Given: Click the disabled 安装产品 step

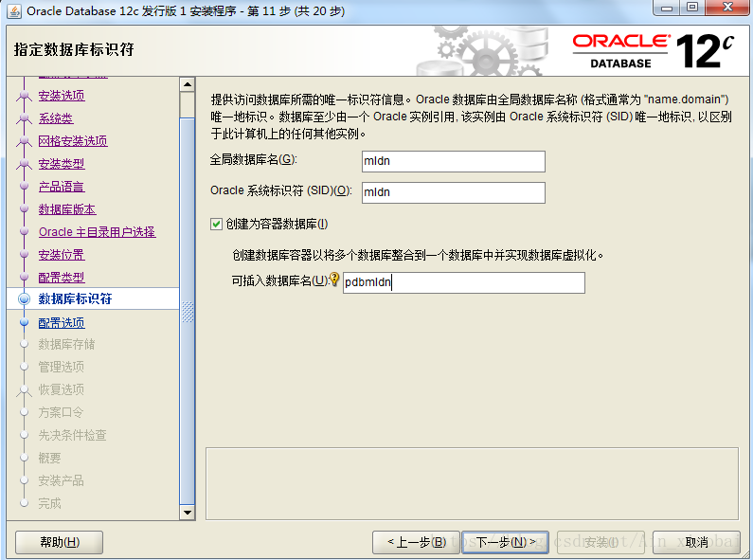Looking at the screenshot, I should [61, 480].
